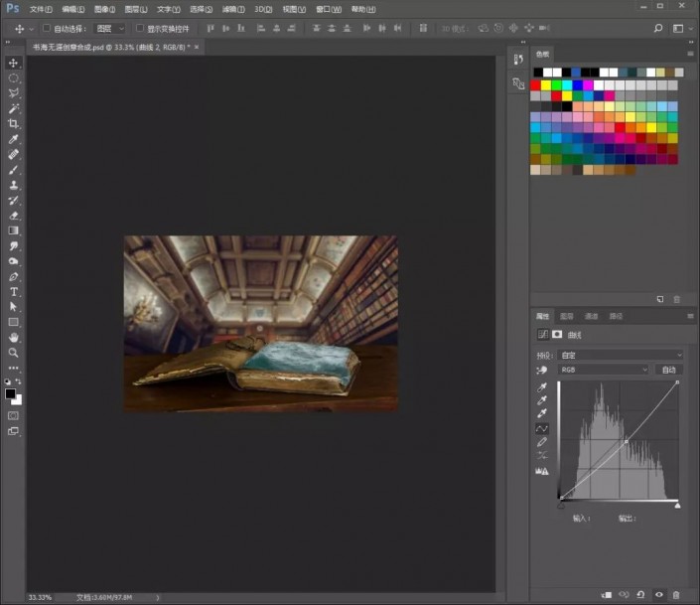
Task: Open the auto-select layer type dropdown
Action: point(109,29)
